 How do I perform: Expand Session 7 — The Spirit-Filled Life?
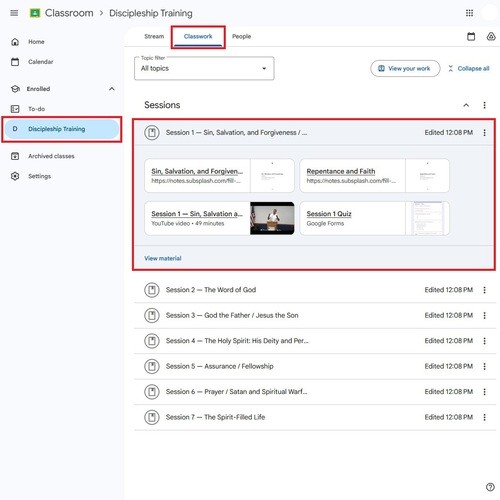tap(315, 417)
